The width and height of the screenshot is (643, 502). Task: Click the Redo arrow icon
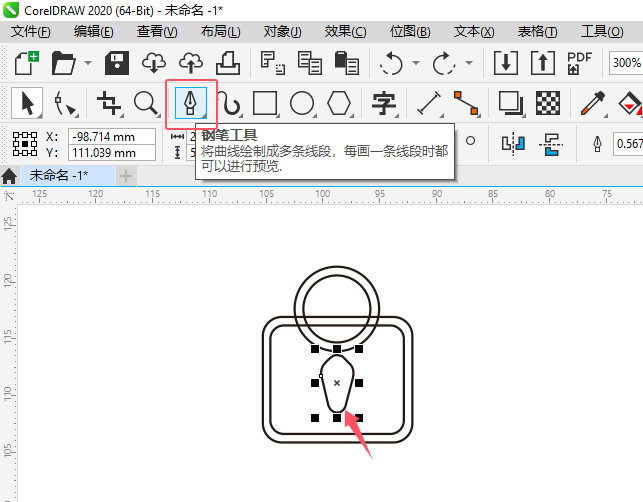pos(444,63)
